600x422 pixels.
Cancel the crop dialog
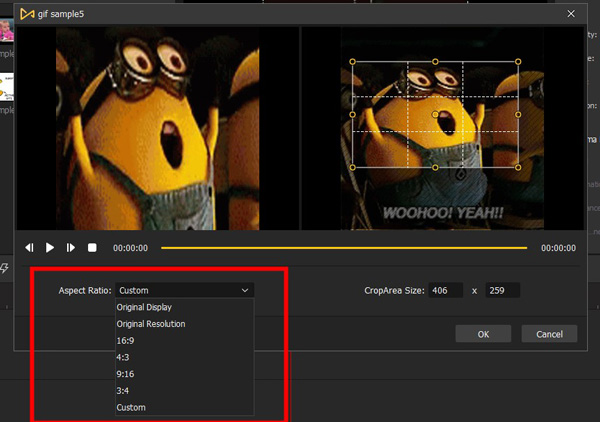[x=549, y=334]
